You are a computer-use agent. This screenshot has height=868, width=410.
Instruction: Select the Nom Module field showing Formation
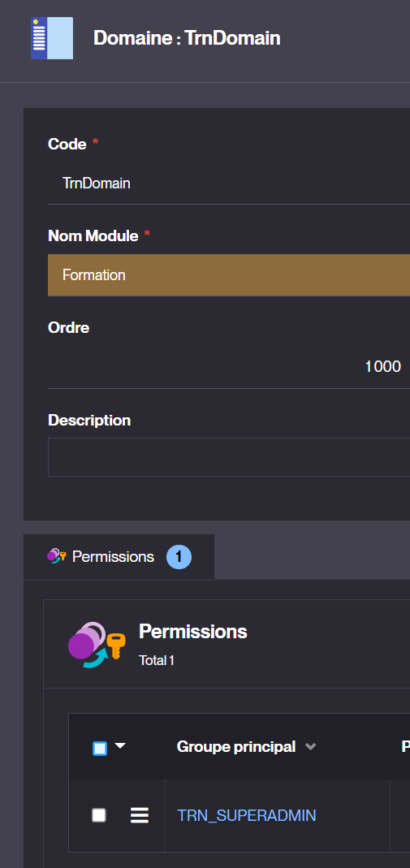pos(229,275)
